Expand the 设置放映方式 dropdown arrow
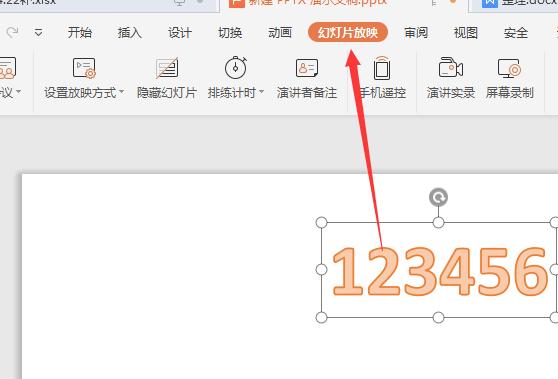This screenshot has width=558, height=379. click(x=122, y=92)
